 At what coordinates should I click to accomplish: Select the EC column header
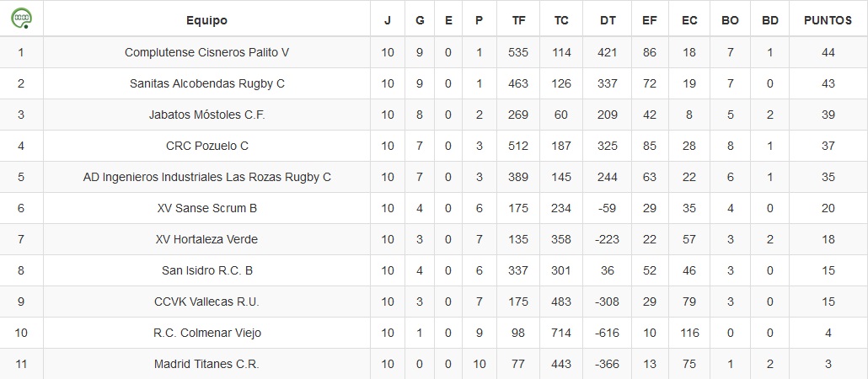click(x=689, y=20)
